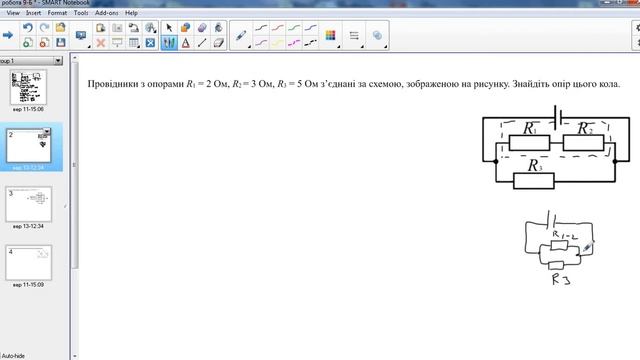Image resolution: width=640 pixels, height=360 pixels.
Task: Select the black solid pen style
Action: click(261, 28)
